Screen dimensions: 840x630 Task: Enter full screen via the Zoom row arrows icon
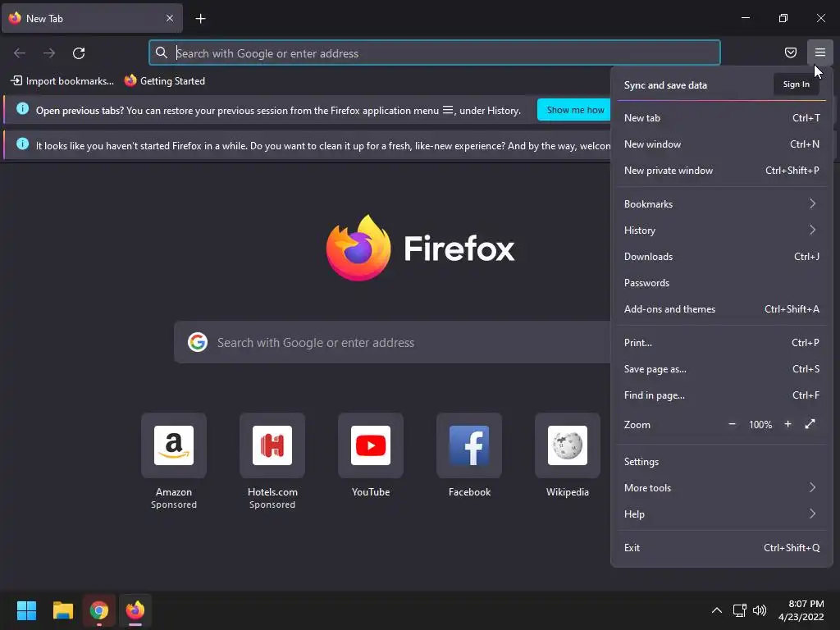[810, 424]
